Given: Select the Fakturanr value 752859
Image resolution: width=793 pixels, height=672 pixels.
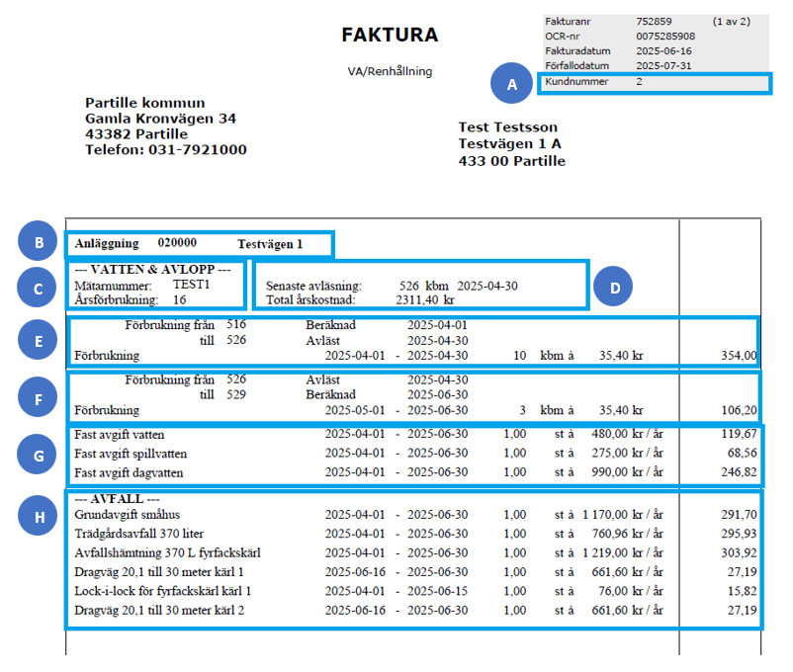Looking at the screenshot, I should pyautogui.click(x=657, y=20).
